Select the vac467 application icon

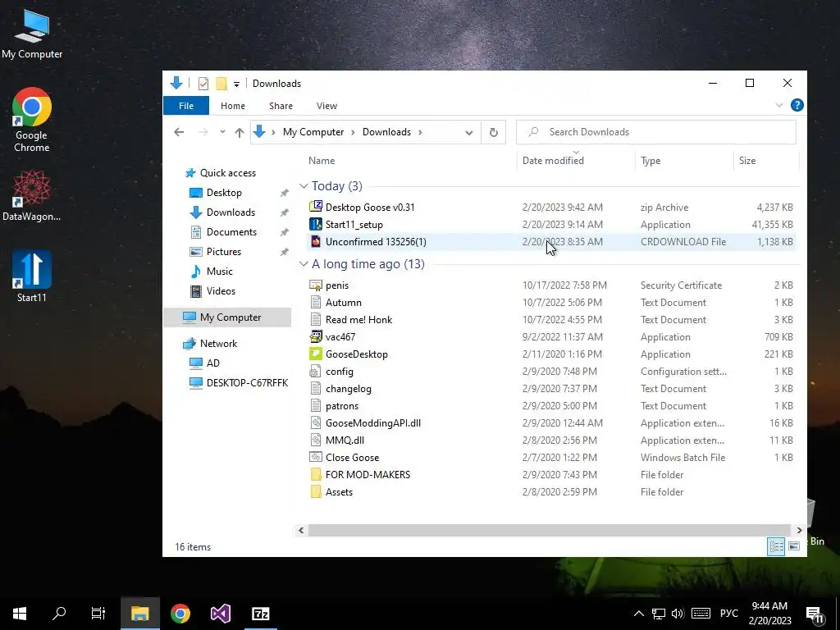tap(316, 337)
